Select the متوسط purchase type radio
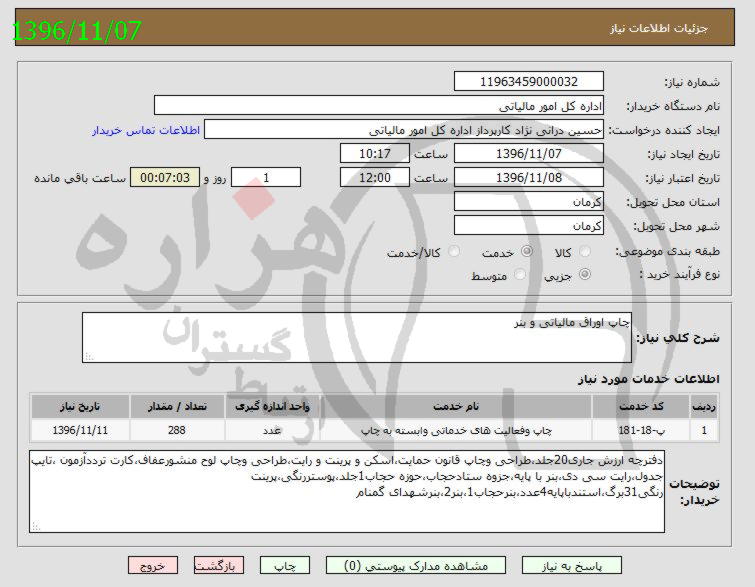This screenshot has width=755, height=587. 520,274
